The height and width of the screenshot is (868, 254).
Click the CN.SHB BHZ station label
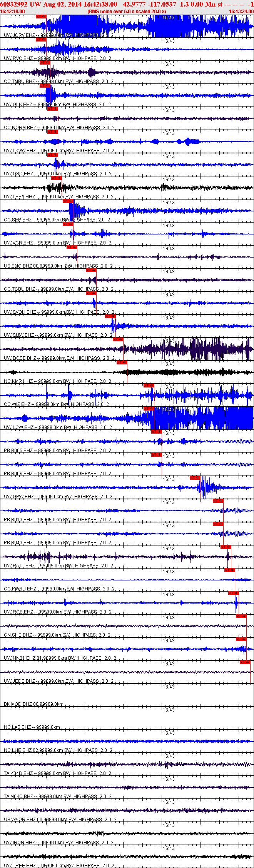click(57, 635)
